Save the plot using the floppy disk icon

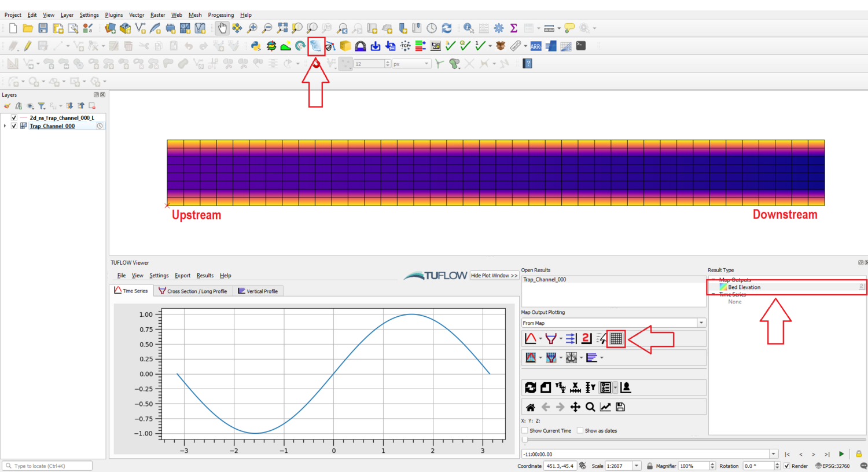coord(619,407)
